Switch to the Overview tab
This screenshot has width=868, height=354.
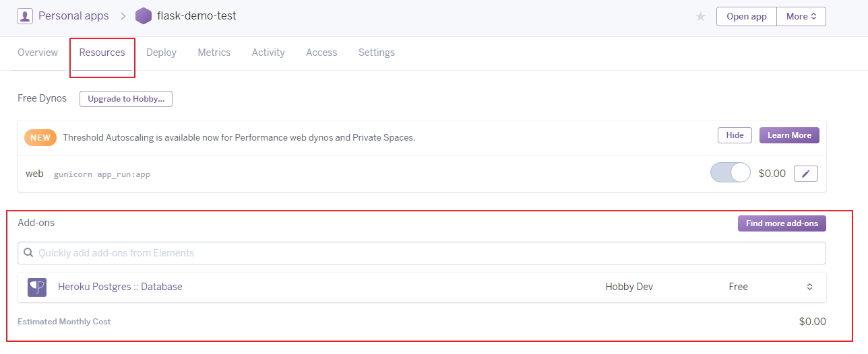(38, 52)
